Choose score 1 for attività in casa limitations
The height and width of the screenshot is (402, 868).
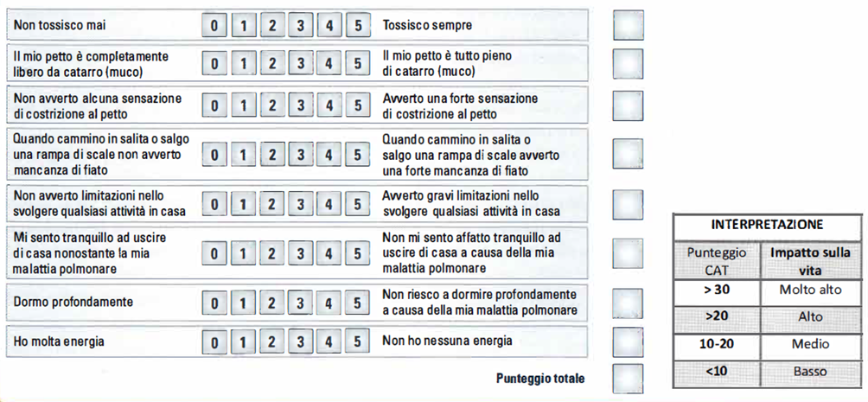(x=243, y=204)
